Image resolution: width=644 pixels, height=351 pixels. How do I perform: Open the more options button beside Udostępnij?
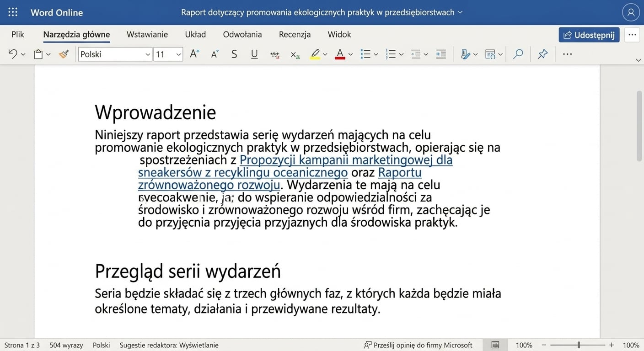[x=632, y=35]
